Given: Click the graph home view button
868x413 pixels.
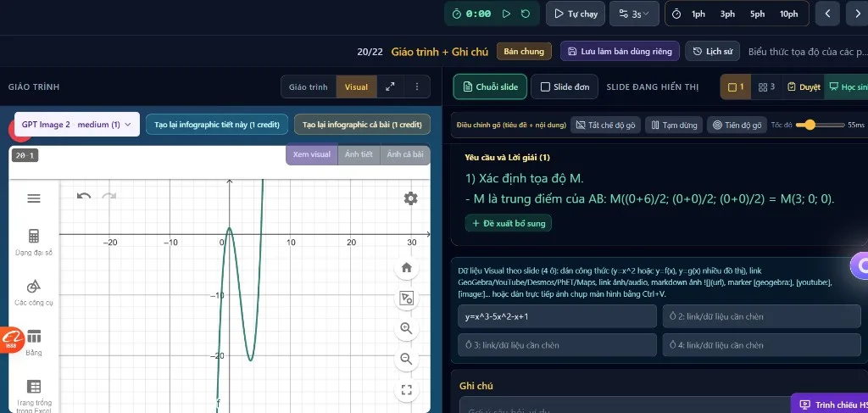Looking at the screenshot, I should pos(406,268).
